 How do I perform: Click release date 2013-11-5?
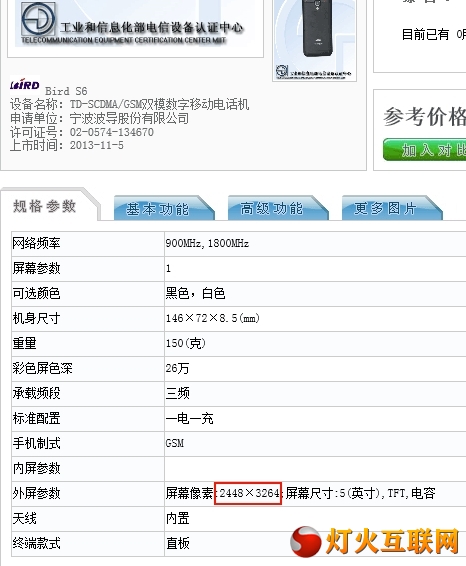pos(96,145)
